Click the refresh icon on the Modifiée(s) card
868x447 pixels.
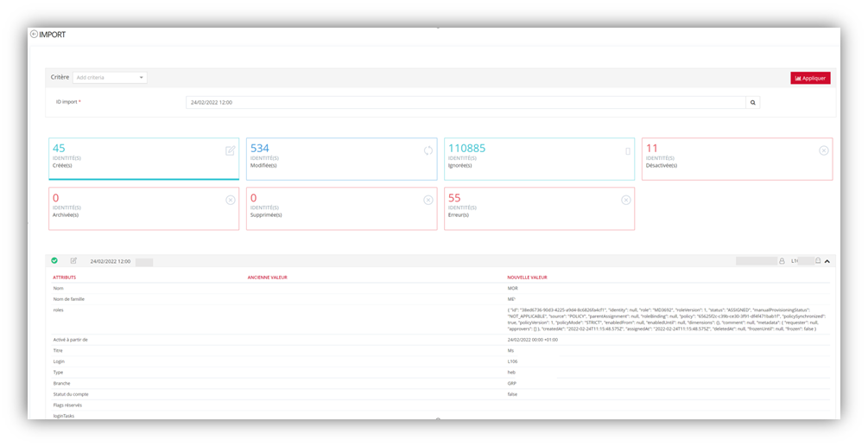(428, 150)
